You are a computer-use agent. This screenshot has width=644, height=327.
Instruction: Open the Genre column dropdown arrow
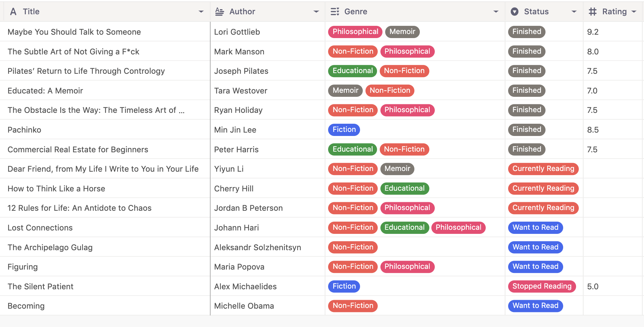[496, 12]
